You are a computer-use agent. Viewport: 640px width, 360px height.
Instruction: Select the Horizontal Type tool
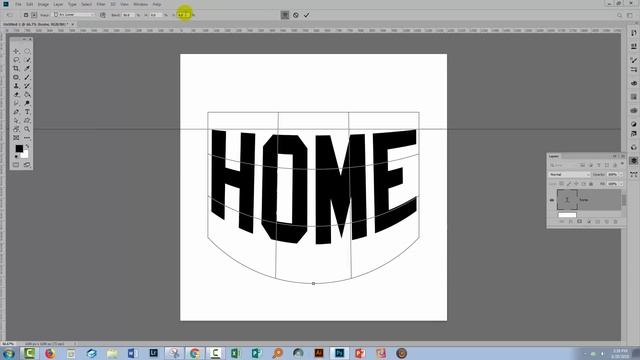[27, 112]
